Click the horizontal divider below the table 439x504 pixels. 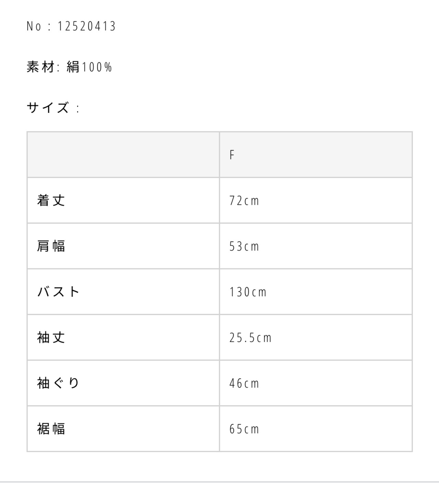[219, 482]
